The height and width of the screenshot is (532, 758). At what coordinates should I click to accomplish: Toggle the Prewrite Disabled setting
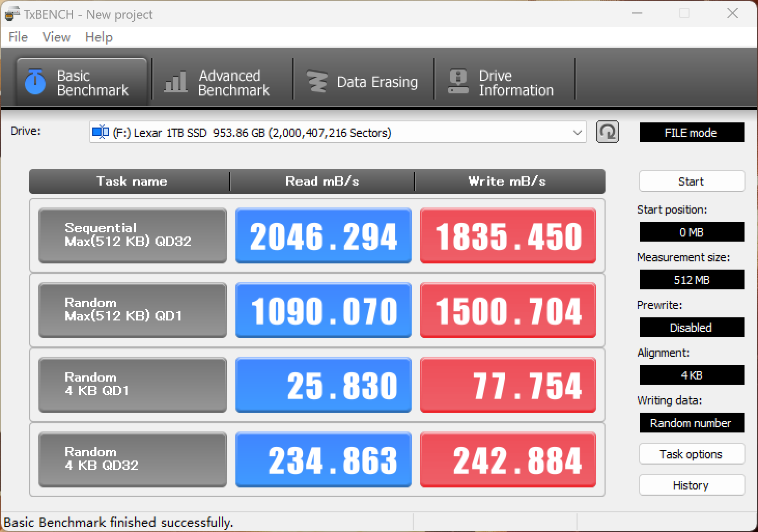point(691,328)
